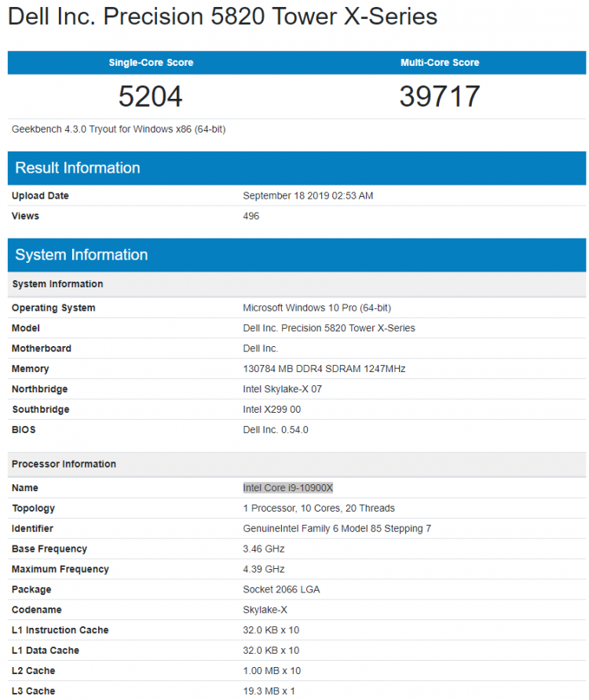Click the page title Dell Inc. Precision 5820 Tower X-Series

pyautogui.click(x=222, y=17)
